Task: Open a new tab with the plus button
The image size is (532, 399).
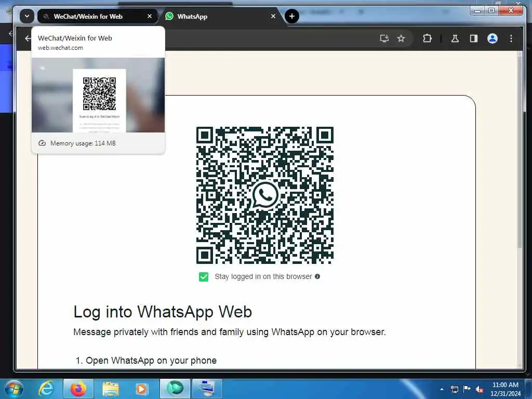Action: point(292,16)
